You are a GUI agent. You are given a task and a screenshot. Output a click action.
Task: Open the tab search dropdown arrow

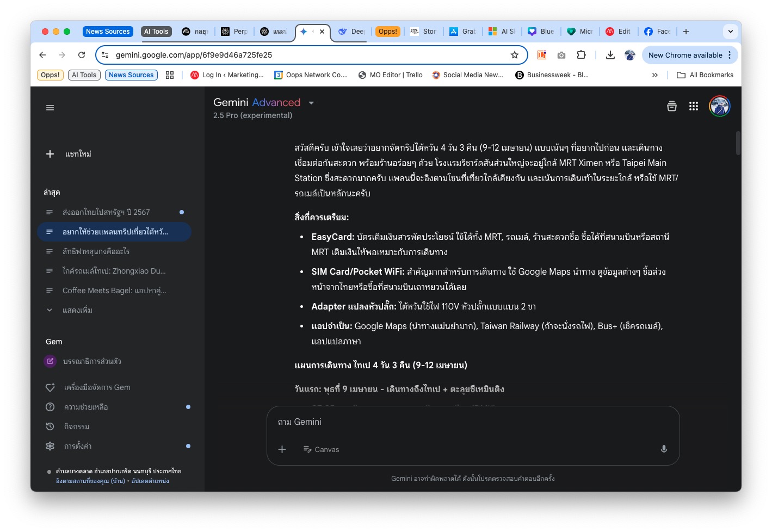[x=731, y=32]
